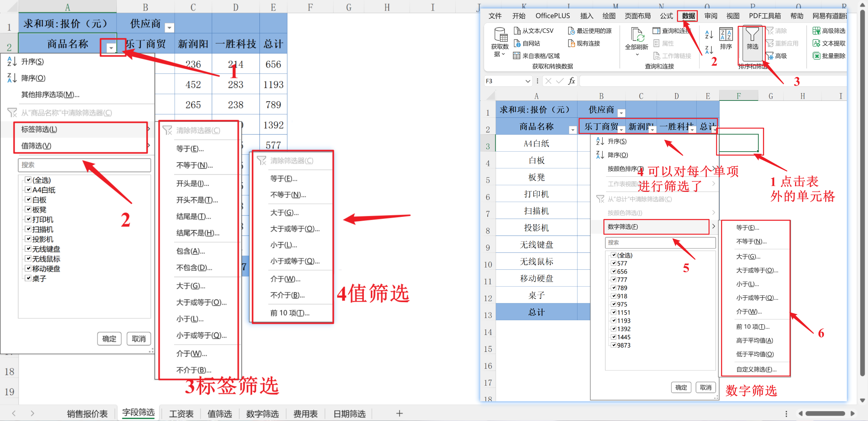
Task: Click the 文本提取 icon
Action: click(x=817, y=43)
